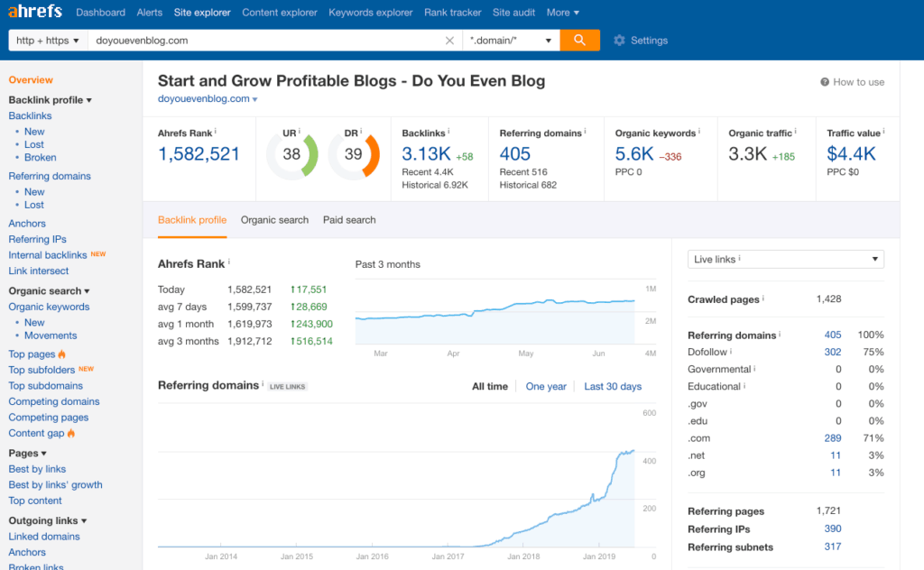Click the 289 .com domains count
924x570 pixels.
click(x=833, y=438)
